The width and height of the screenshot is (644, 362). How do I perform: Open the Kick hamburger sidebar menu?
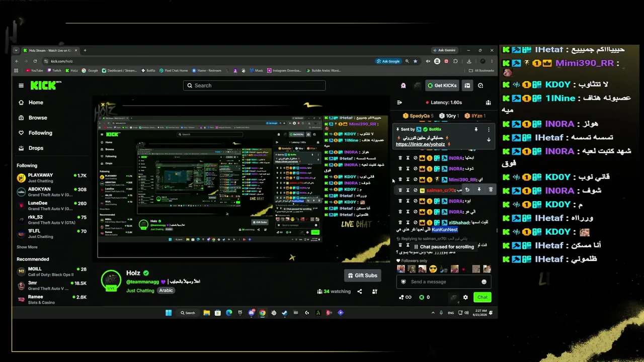tap(21, 85)
